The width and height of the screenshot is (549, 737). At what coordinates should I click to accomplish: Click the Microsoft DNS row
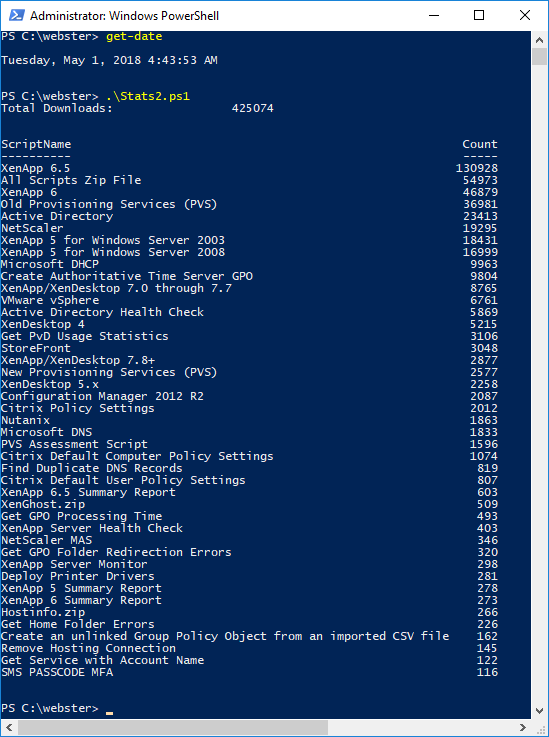pos(249,432)
